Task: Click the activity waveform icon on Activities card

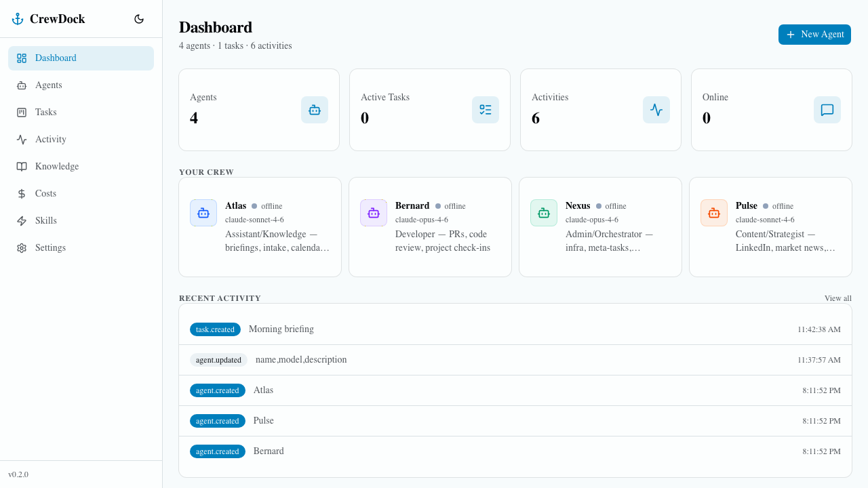Action: tap(656, 109)
